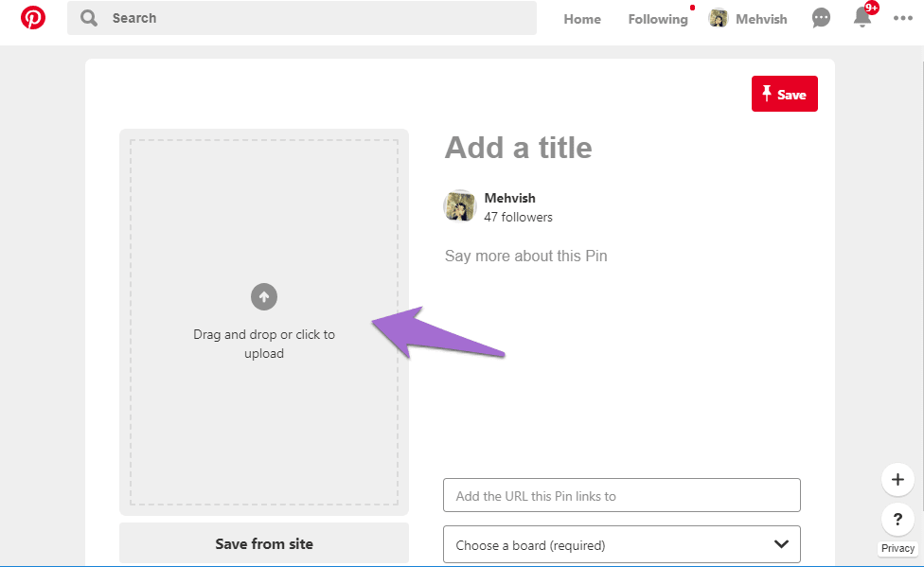Select the Say more about this Pin field
Viewport: 924px width, 567px height.
tap(525, 256)
